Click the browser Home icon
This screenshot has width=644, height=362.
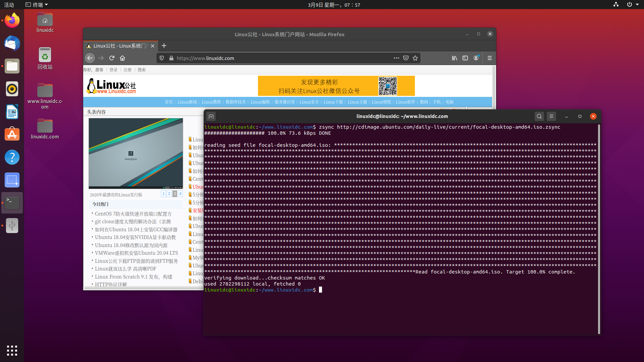(122, 58)
